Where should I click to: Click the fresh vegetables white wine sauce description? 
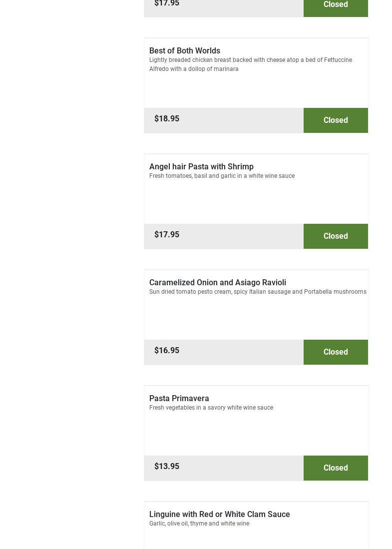coord(211,408)
